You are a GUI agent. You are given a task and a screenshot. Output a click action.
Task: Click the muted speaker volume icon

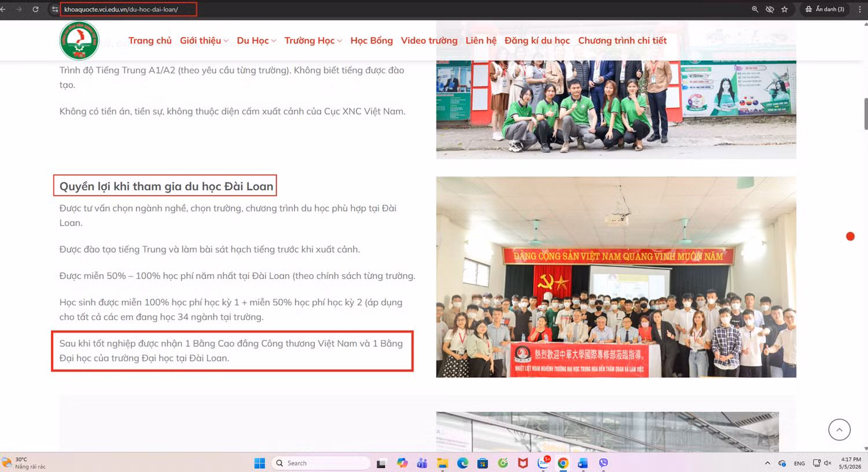coord(827,463)
